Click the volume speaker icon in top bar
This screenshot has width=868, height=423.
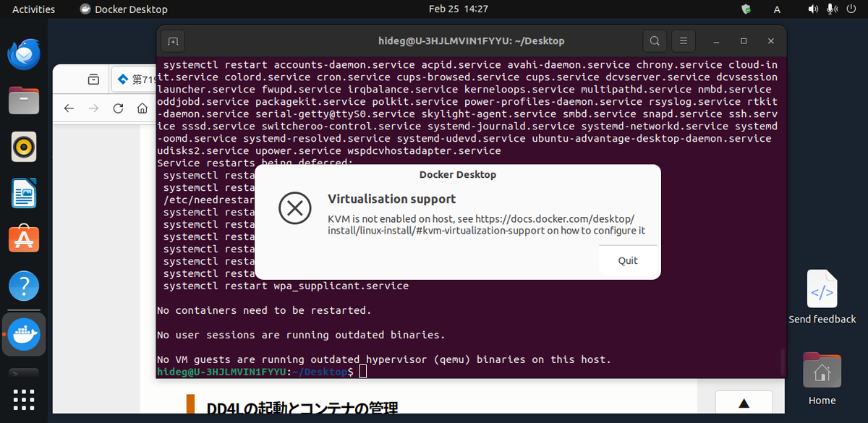coord(813,9)
